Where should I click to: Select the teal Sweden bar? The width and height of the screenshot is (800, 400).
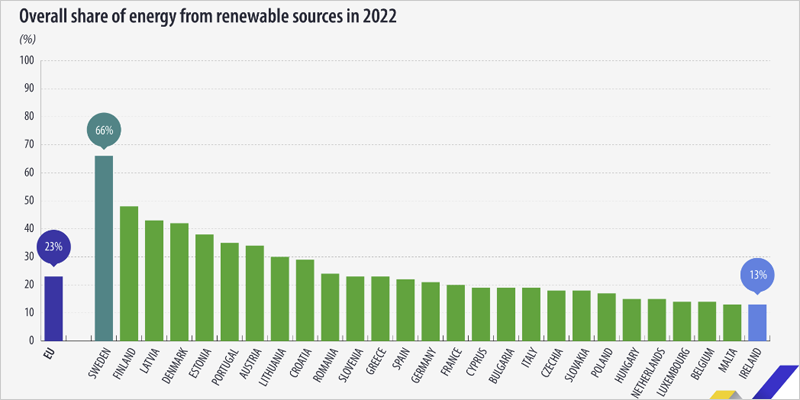click(104, 248)
